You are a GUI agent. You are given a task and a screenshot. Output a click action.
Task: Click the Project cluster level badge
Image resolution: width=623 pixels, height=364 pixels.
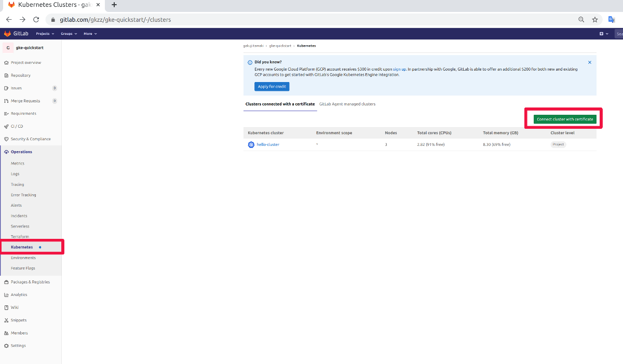tap(558, 144)
